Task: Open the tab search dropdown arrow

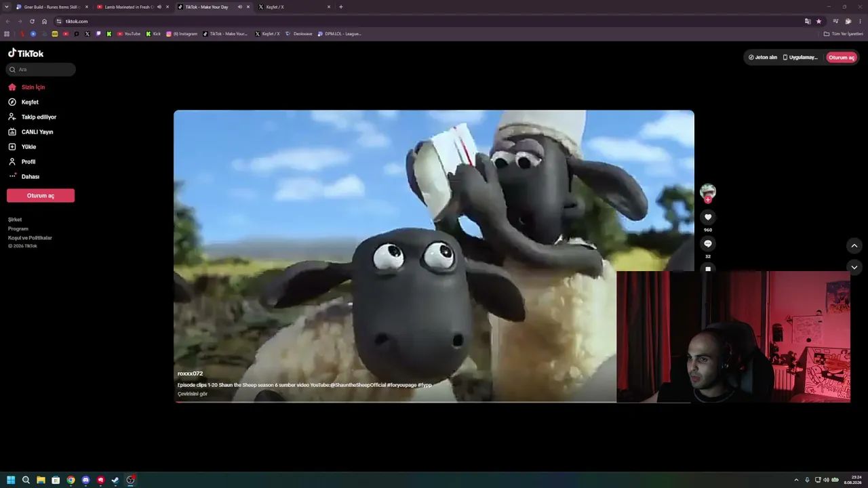Action: pos(6,7)
